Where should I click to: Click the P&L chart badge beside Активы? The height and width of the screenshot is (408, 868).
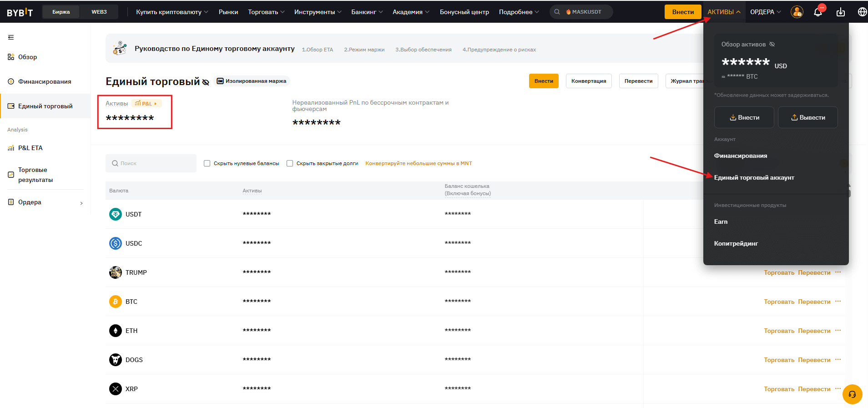[146, 104]
